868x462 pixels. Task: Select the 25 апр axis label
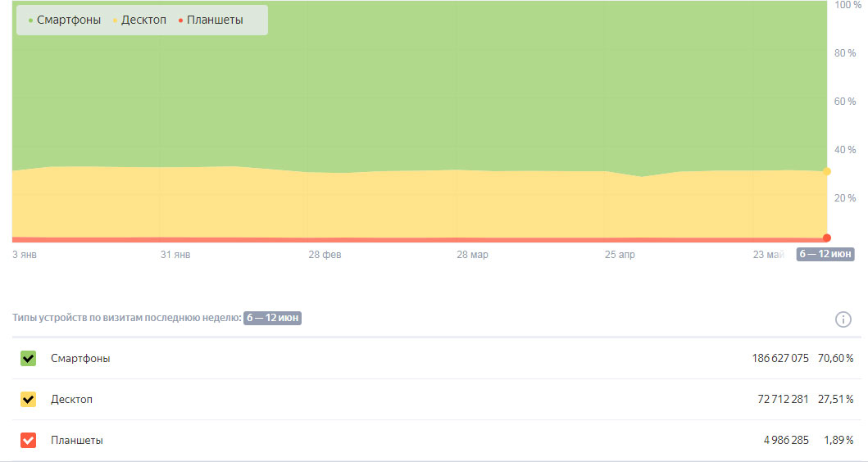point(620,255)
